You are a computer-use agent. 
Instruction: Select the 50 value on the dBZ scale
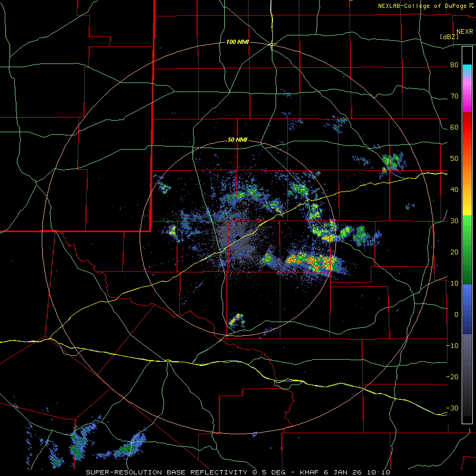pyautogui.click(x=454, y=159)
